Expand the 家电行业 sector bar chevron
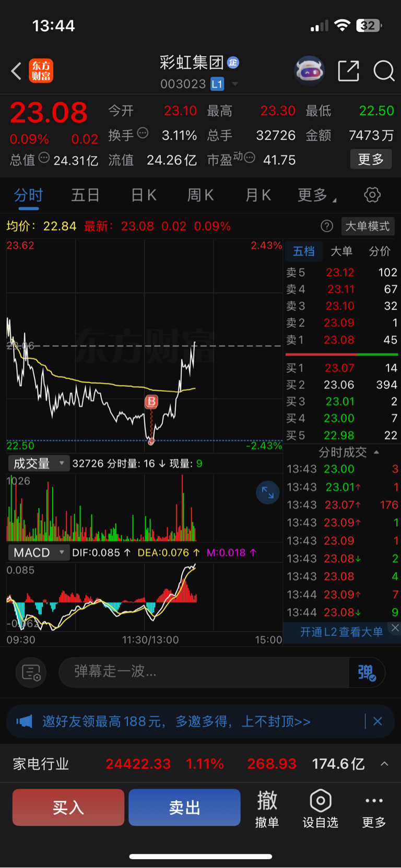Viewport: 401px width, 868px height. click(x=384, y=764)
